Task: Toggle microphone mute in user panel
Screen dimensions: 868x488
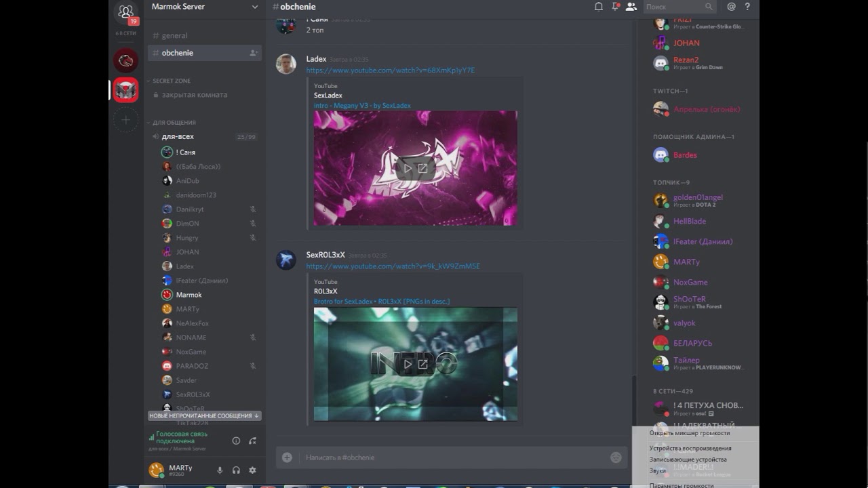Action: (220, 470)
